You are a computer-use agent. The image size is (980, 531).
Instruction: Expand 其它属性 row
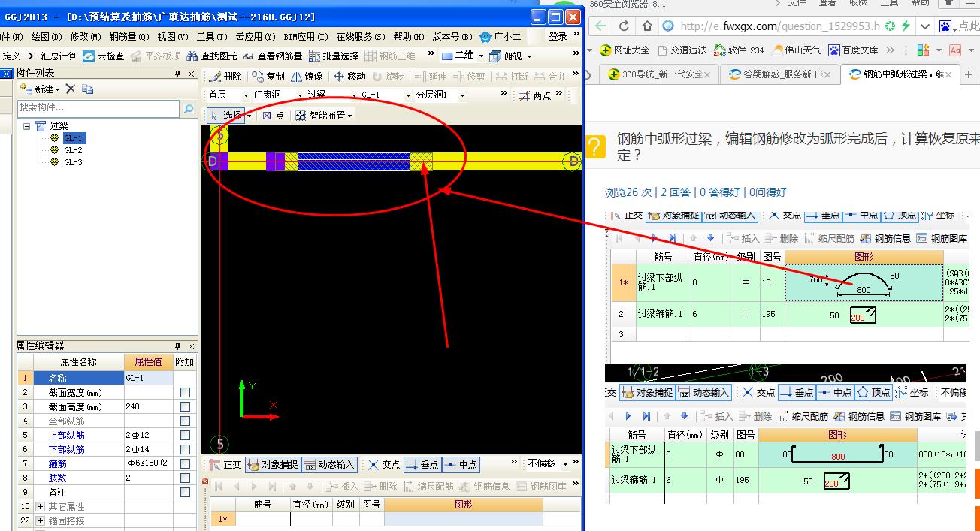[41, 507]
